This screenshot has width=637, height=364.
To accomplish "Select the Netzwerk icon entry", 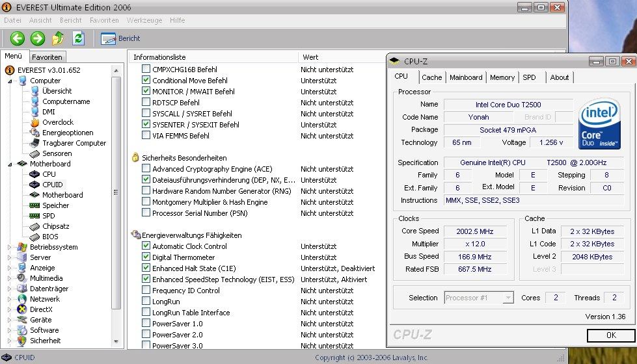I will (22, 298).
